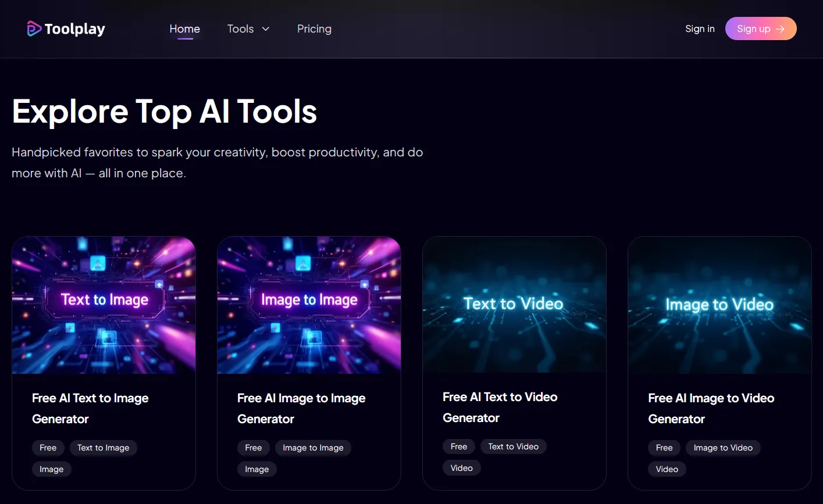Image resolution: width=823 pixels, height=504 pixels.
Task: Open the Free AI Text to Image Generator
Action: [x=90, y=408]
